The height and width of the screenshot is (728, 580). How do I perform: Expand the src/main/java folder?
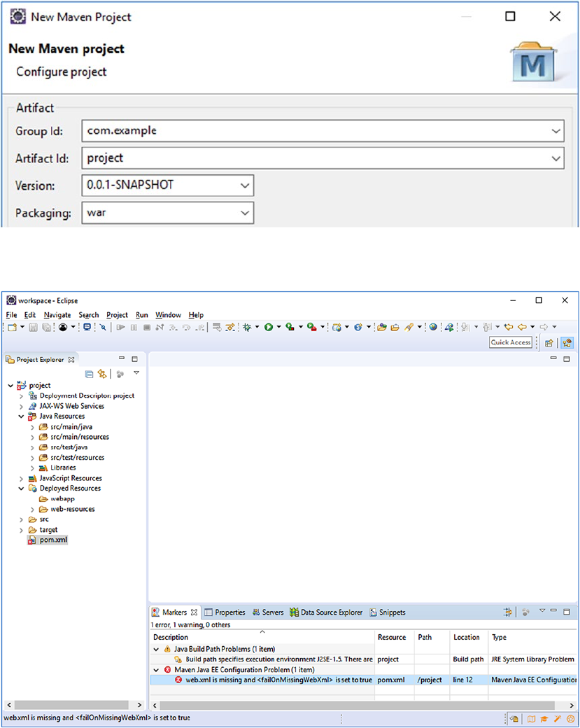click(32, 427)
